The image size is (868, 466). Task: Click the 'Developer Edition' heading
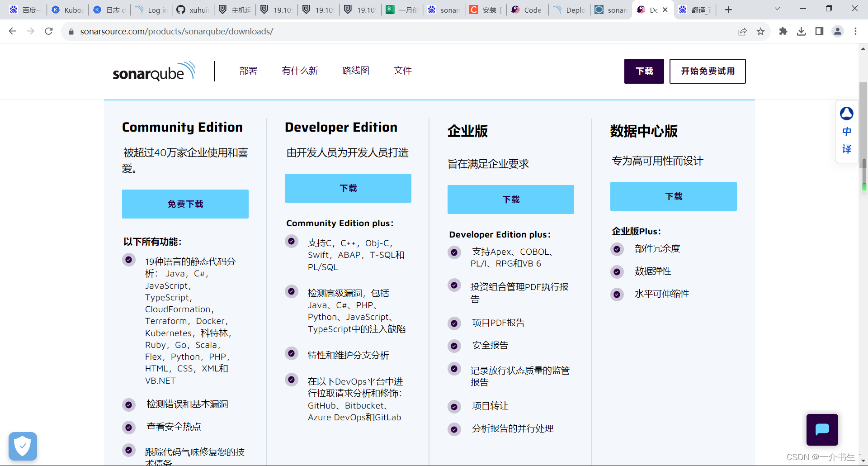pyautogui.click(x=341, y=127)
